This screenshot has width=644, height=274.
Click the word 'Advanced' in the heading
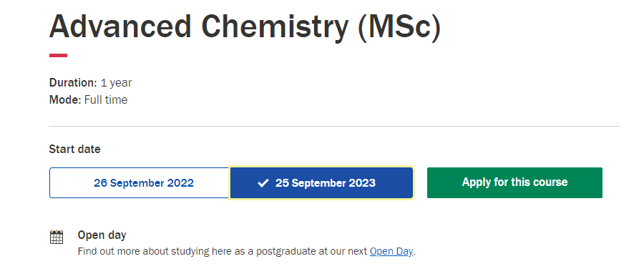click(120, 26)
